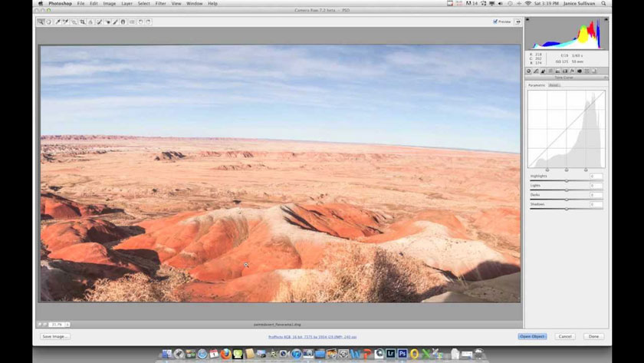
Task: Open workflow options link ProPhoto RGB
Action: click(313, 337)
